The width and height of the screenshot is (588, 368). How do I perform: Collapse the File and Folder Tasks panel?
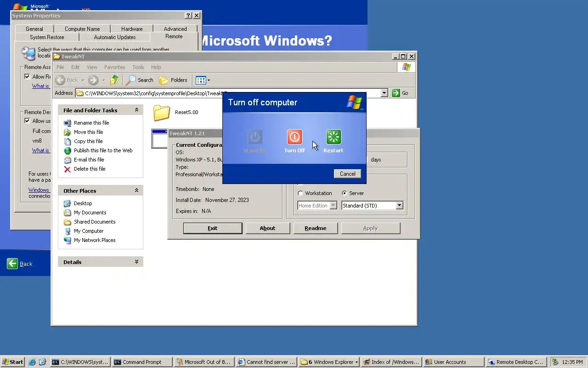point(136,110)
